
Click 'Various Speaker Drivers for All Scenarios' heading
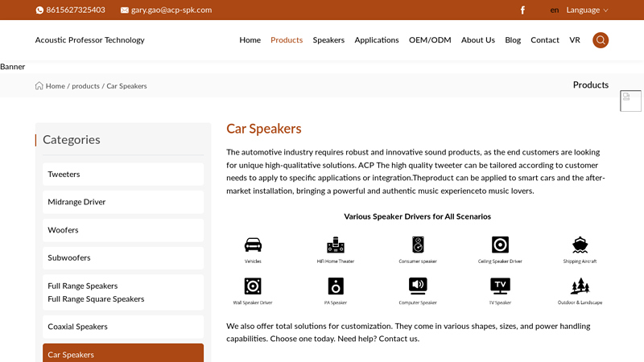pyautogui.click(x=417, y=216)
